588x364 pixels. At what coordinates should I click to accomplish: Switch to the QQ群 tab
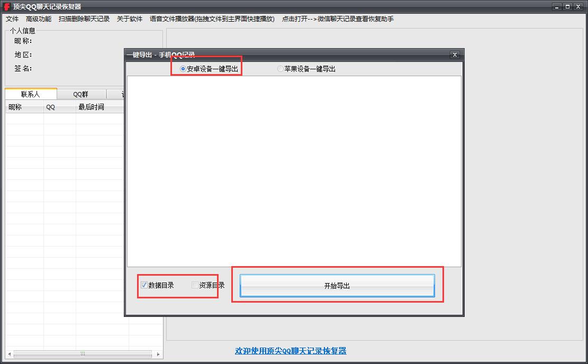coord(81,94)
